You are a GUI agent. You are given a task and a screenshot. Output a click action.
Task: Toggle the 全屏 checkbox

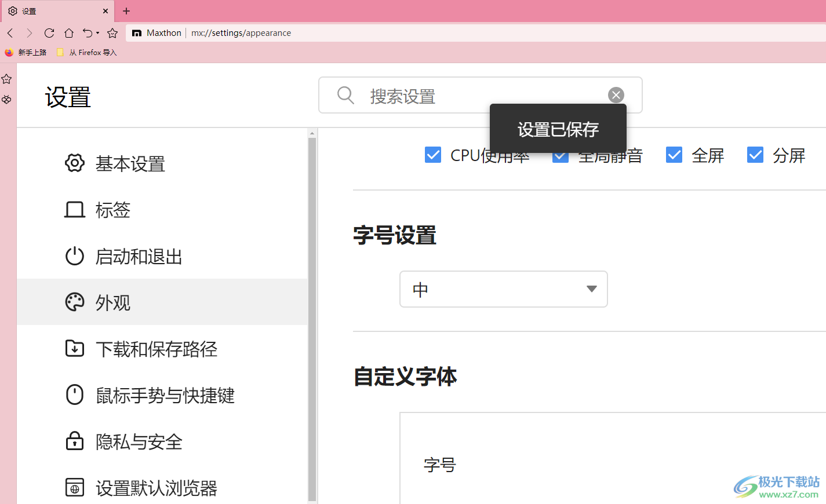click(674, 155)
